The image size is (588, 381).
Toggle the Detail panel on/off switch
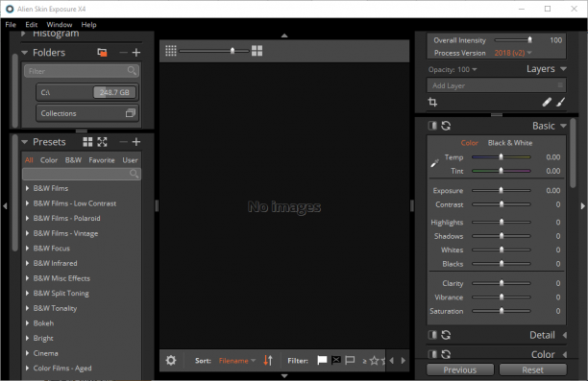(x=432, y=335)
